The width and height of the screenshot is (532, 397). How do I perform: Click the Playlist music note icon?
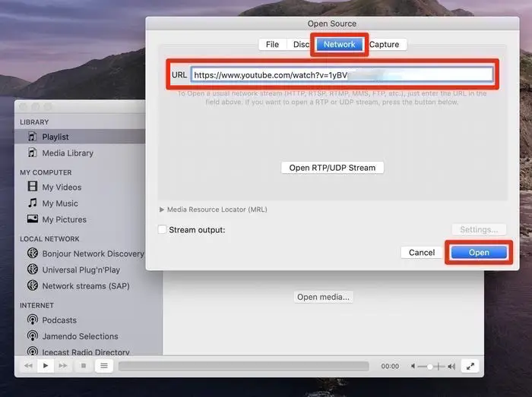[32, 137]
